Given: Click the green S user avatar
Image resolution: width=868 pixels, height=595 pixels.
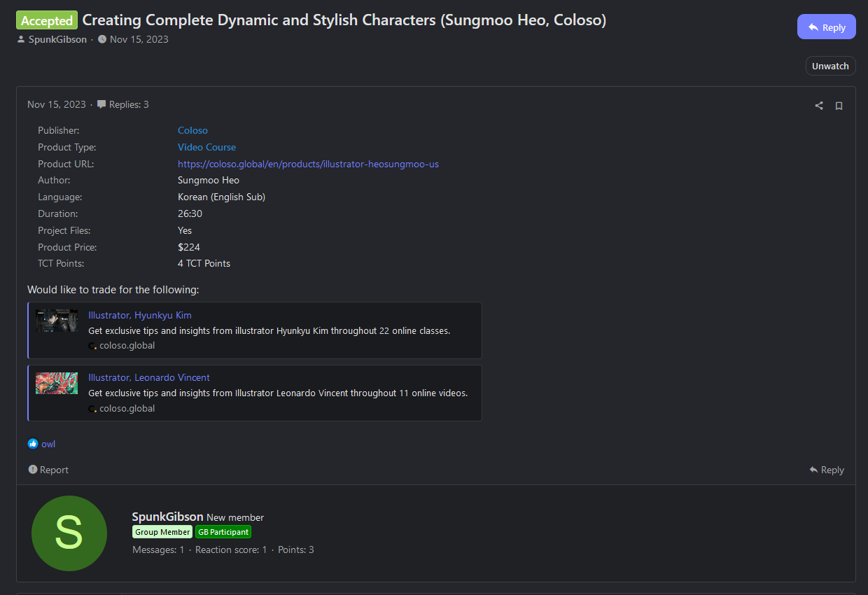Looking at the screenshot, I should click(69, 533).
